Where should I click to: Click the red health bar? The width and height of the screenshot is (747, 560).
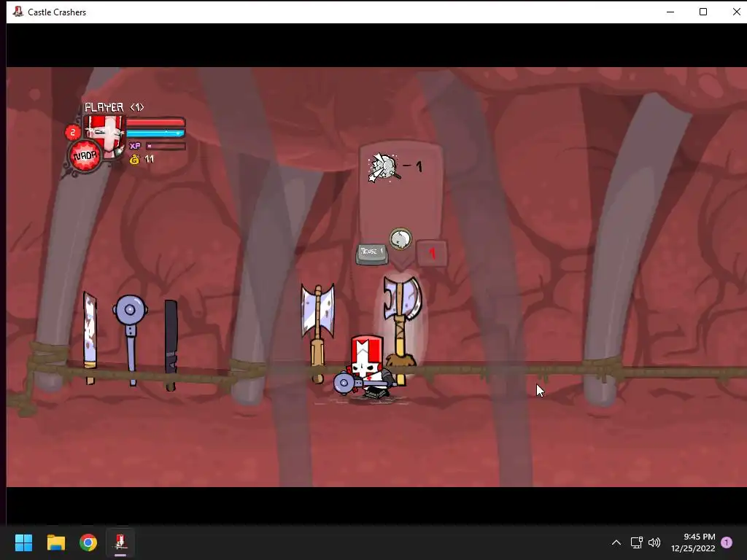pos(155,122)
